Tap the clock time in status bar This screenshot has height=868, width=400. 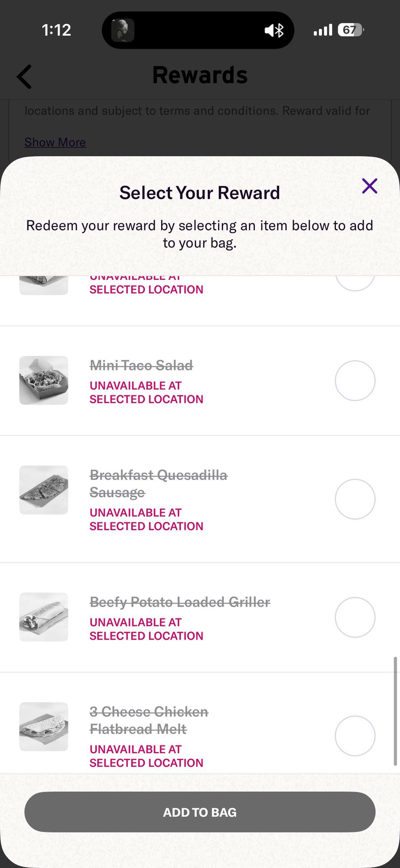[56, 30]
